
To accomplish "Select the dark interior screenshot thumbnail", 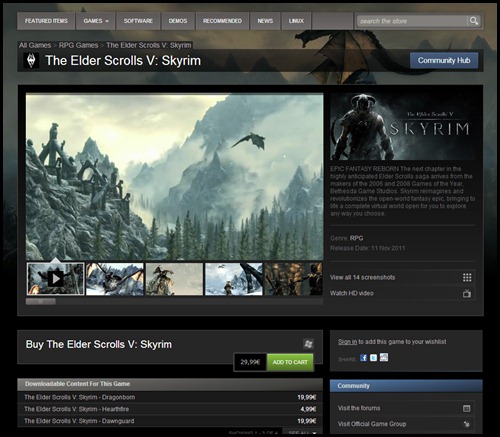I will tap(293, 279).
